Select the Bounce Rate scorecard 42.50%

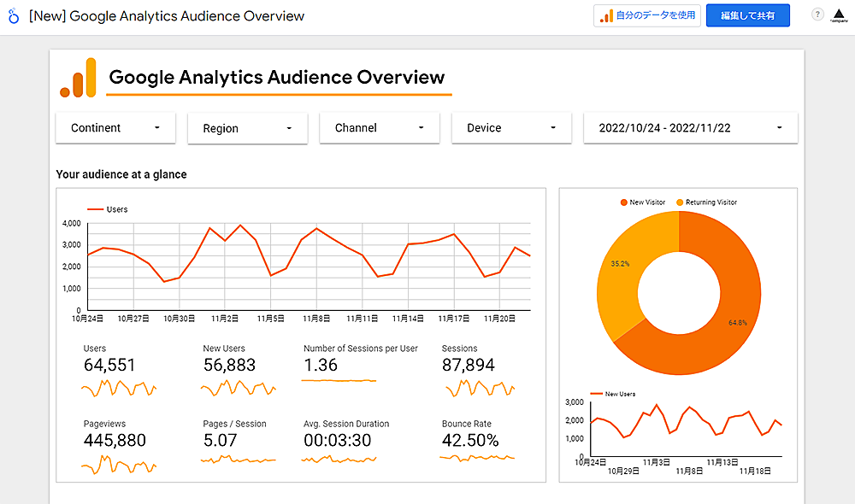[x=469, y=441]
